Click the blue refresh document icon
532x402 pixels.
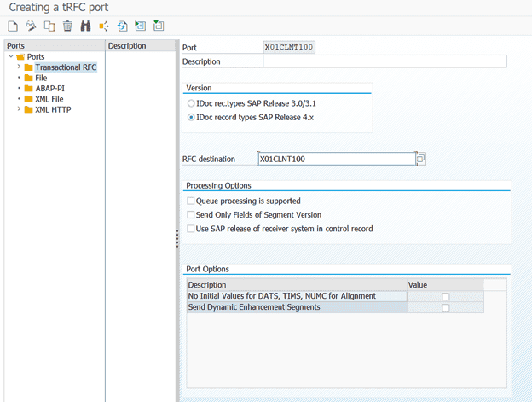[122, 26]
